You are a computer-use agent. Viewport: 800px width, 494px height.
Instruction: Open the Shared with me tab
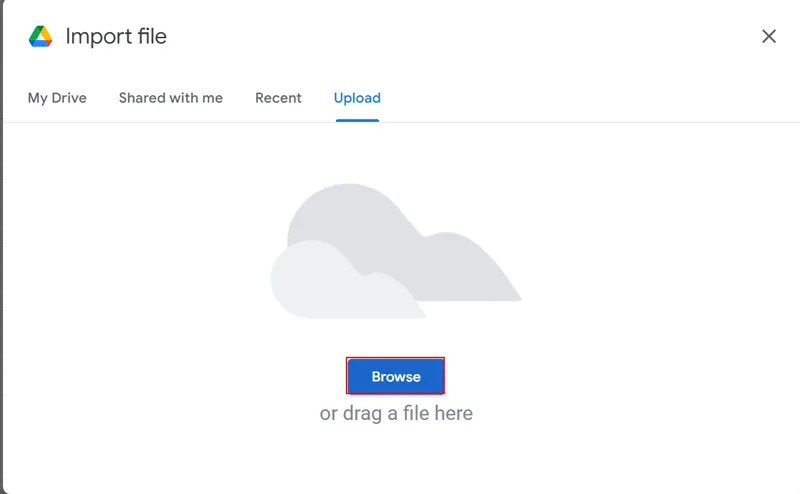(170, 98)
